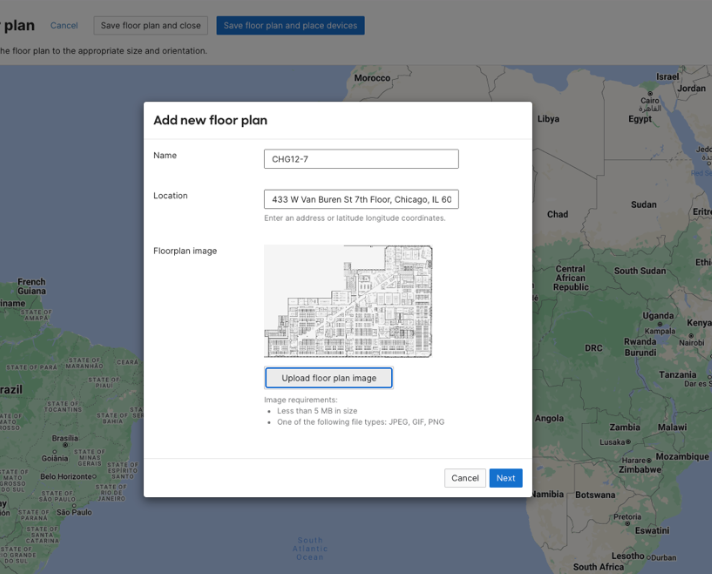Select the Morocco label on the map
712x574 pixels.
pyautogui.click(x=372, y=78)
